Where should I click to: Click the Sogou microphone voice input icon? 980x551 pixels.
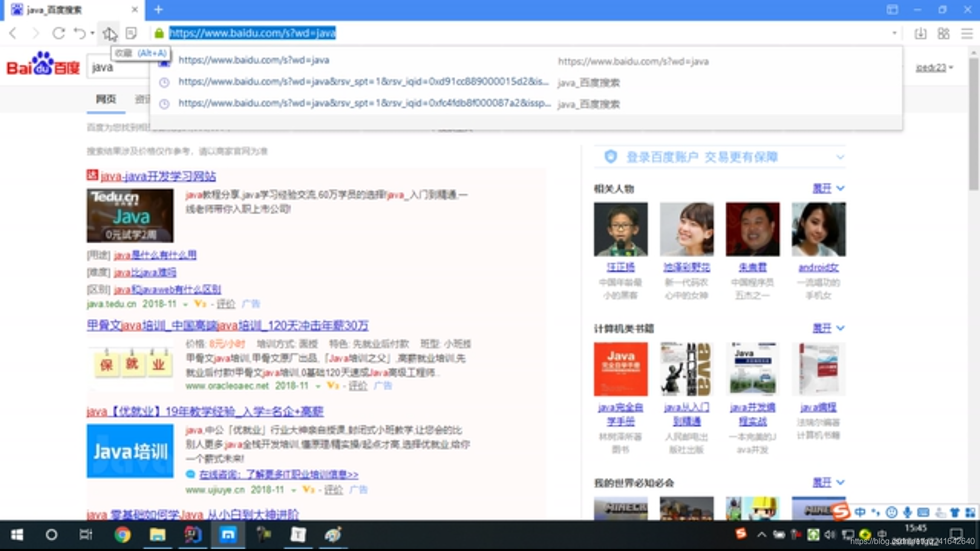tap(908, 512)
